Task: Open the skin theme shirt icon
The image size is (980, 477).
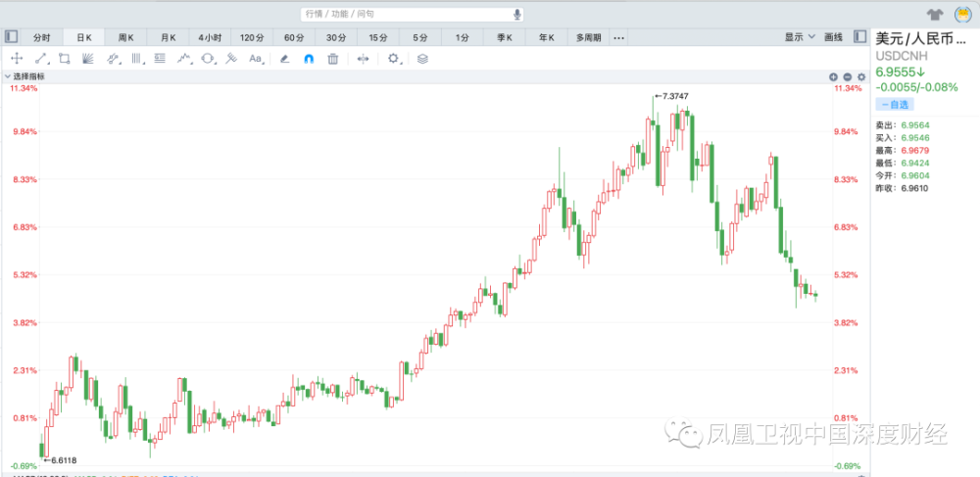Action: coord(935,15)
